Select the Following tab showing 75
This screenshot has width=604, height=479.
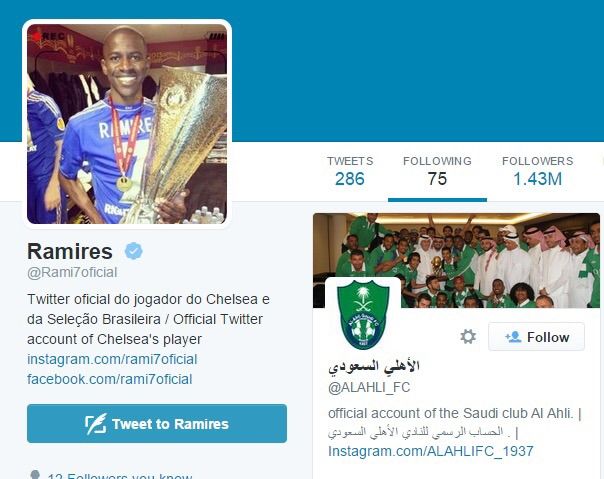[x=437, y=172]
